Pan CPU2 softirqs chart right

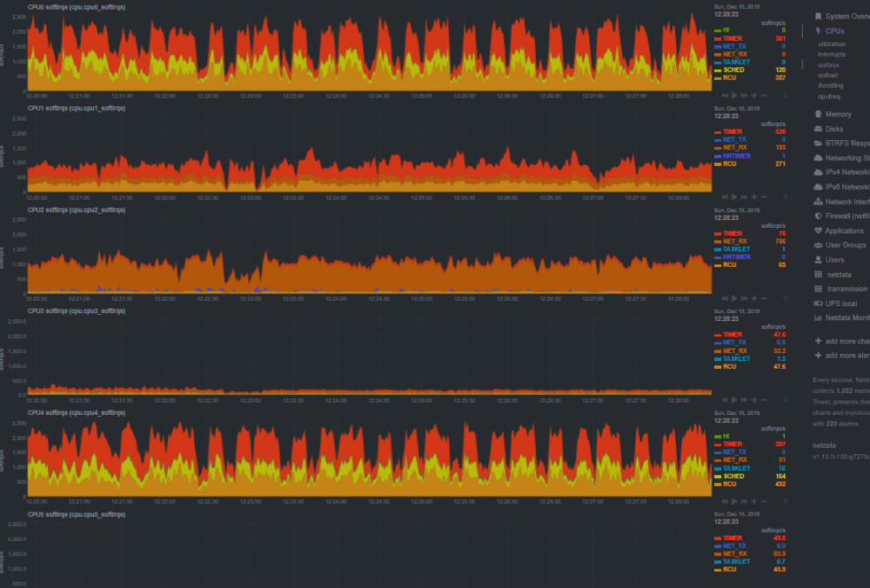point(744,298)
